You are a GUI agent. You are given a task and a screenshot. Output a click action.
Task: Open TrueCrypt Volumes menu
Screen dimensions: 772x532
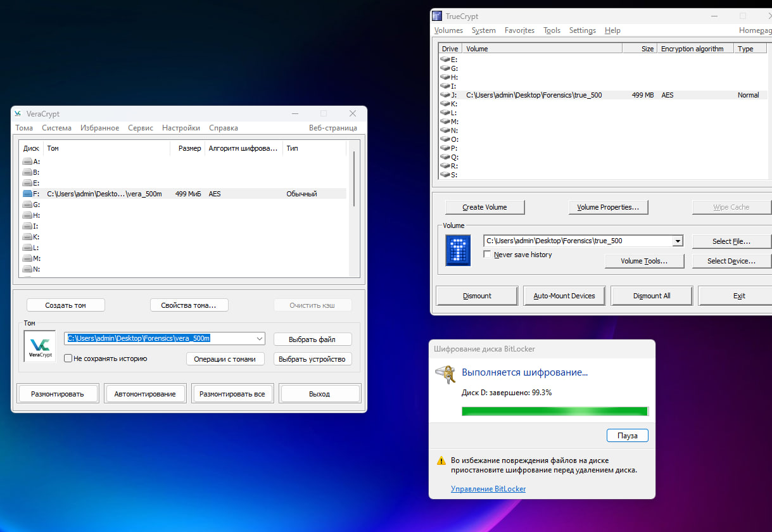(448, 30)
